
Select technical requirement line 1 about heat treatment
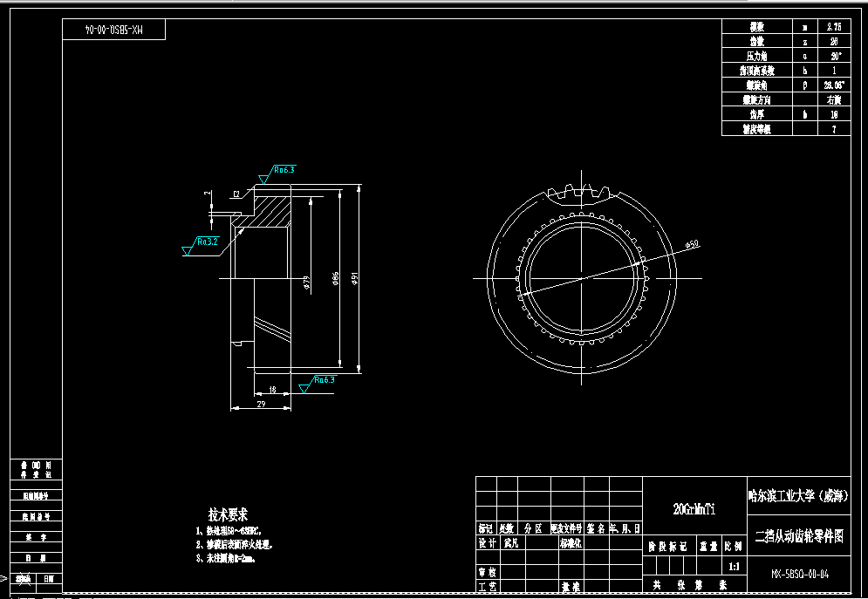[x=228, y=531]
